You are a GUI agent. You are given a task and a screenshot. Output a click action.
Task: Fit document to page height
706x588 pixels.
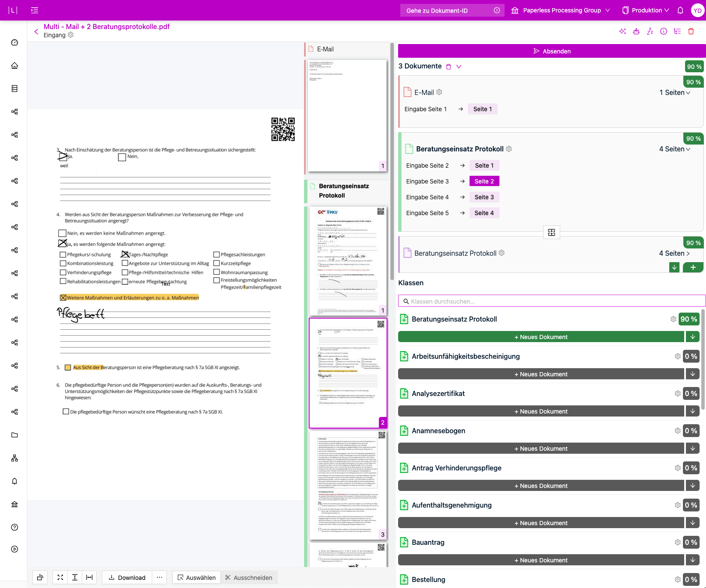coord(75,577)
